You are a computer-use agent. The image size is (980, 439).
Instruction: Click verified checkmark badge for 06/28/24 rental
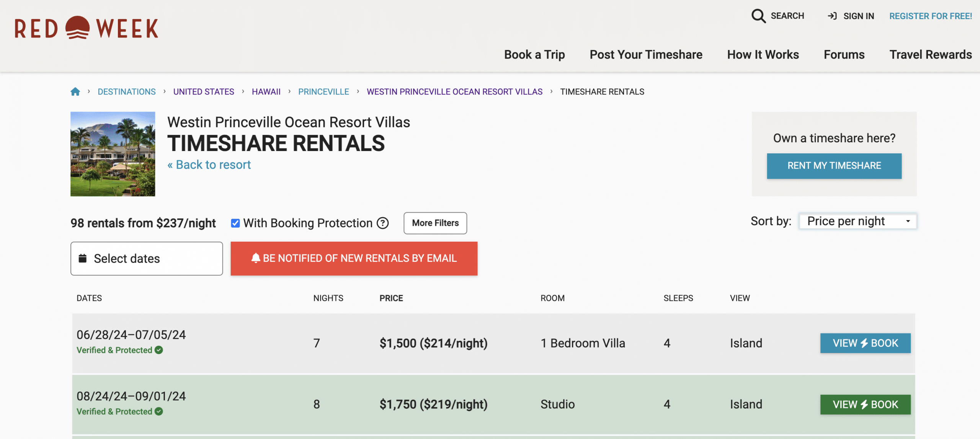tap(159, 350)
